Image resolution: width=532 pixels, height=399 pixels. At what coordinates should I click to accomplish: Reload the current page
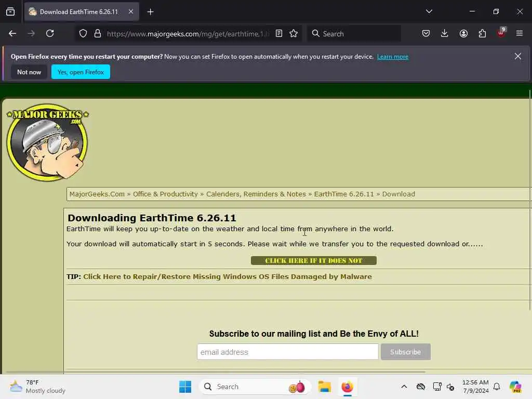tap(50, 34)
